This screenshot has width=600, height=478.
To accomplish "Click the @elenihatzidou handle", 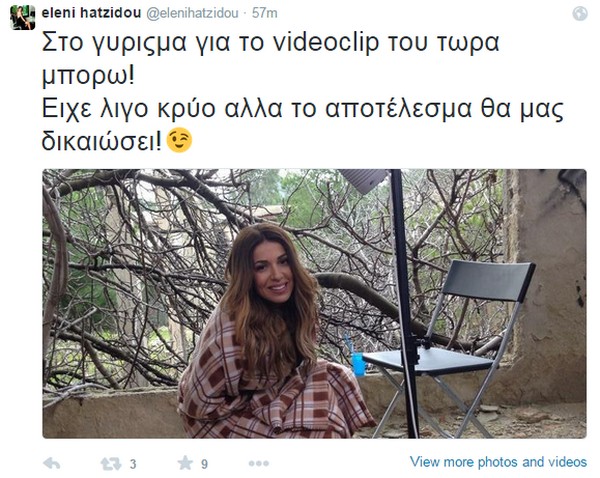I will [192, 13].
